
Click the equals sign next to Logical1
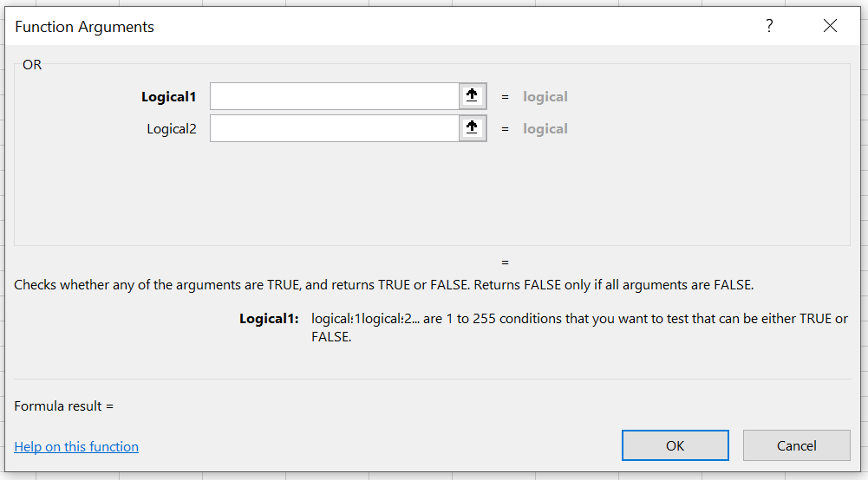[505, 97]
